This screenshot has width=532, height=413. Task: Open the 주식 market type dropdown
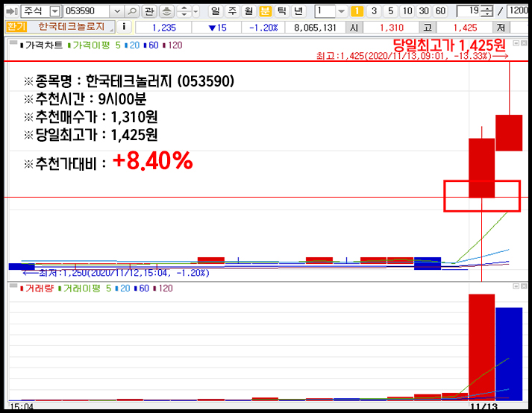(x=54, y=11)
